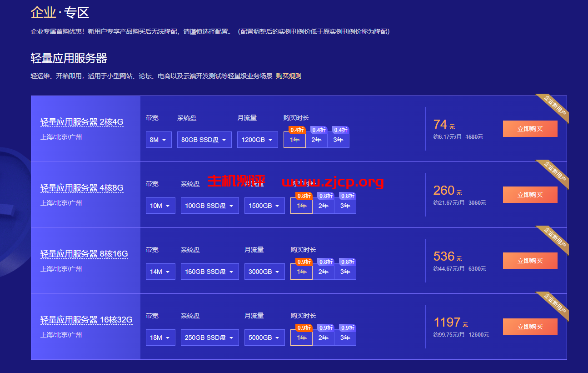Open the 轻量应用服务器 2核4G product title
This screenshot has height=373, width=588.
tap(82, 122)
